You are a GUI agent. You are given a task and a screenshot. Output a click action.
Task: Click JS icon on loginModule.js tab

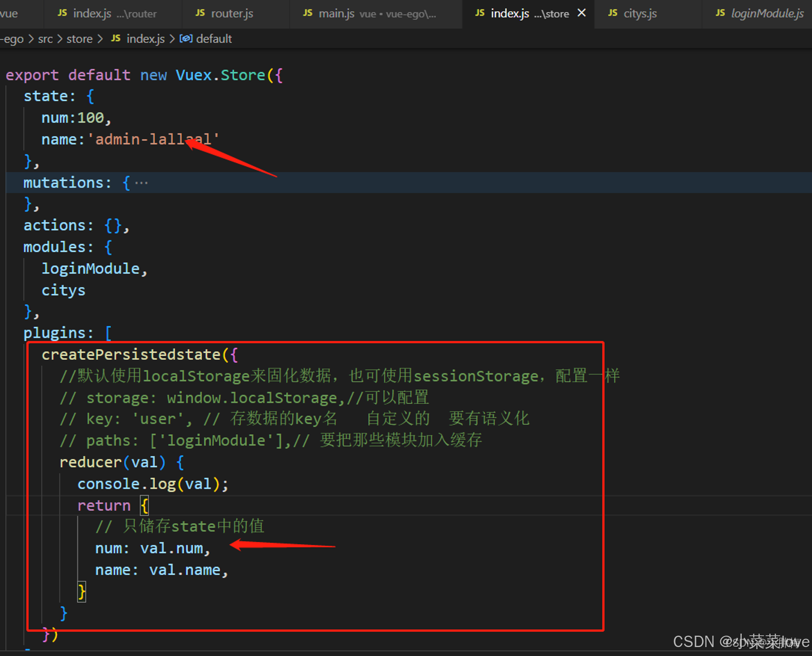pos(720,13)
